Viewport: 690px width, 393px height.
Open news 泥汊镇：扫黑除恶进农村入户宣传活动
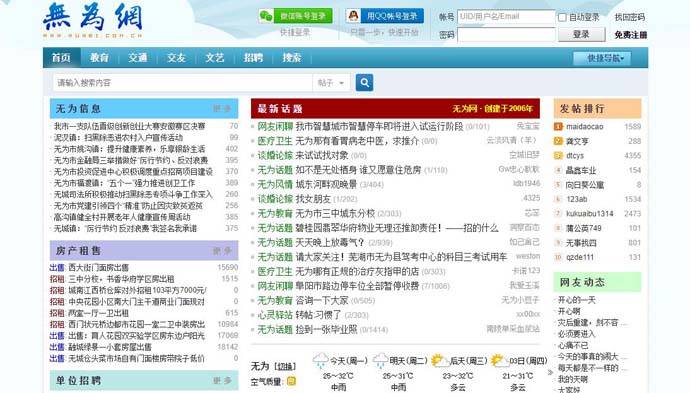[x=118, y=138]
